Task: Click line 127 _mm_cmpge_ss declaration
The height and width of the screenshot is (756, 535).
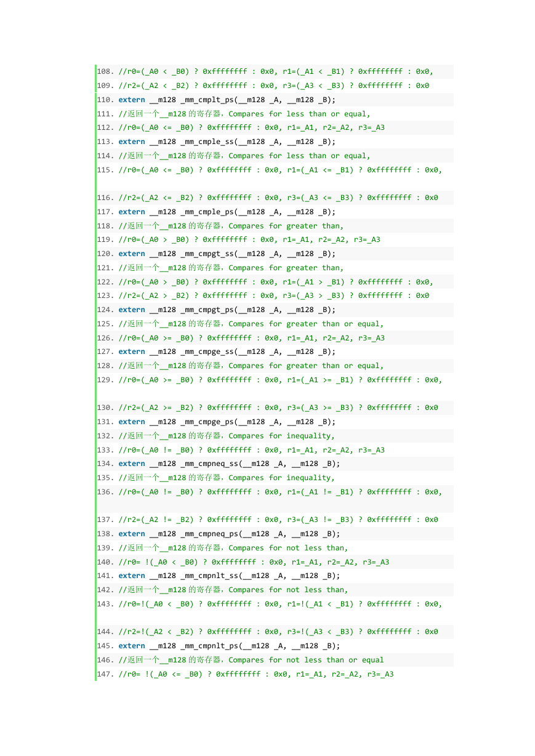Action: click(227, 352)
